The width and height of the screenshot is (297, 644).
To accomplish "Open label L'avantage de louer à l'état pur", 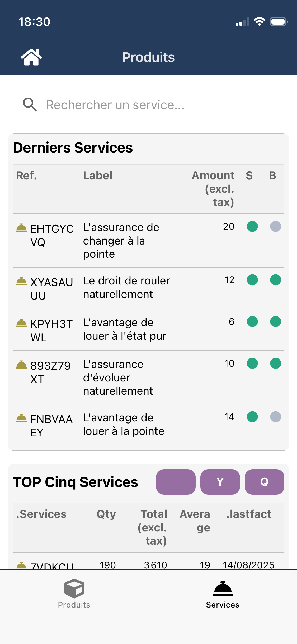I will (125, 329).
